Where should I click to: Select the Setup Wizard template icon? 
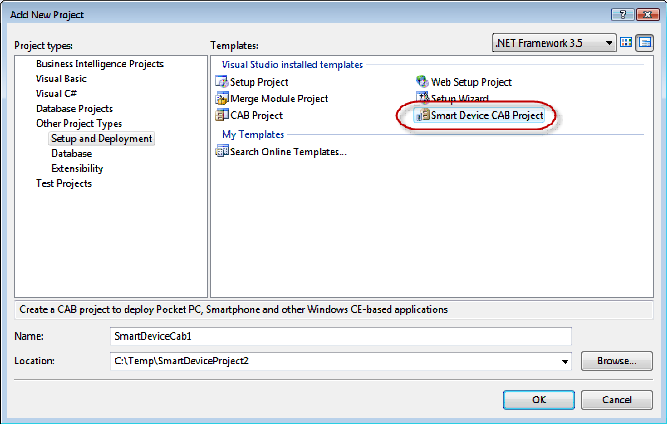pos(422,97)
